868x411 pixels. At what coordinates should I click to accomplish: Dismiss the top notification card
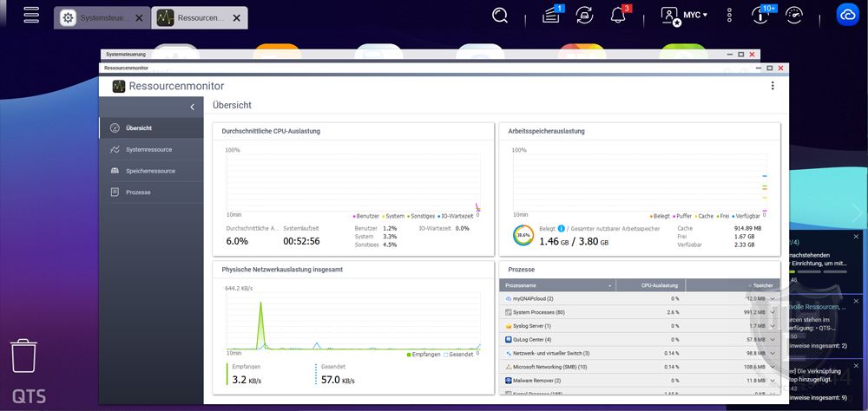click(856, 237)
